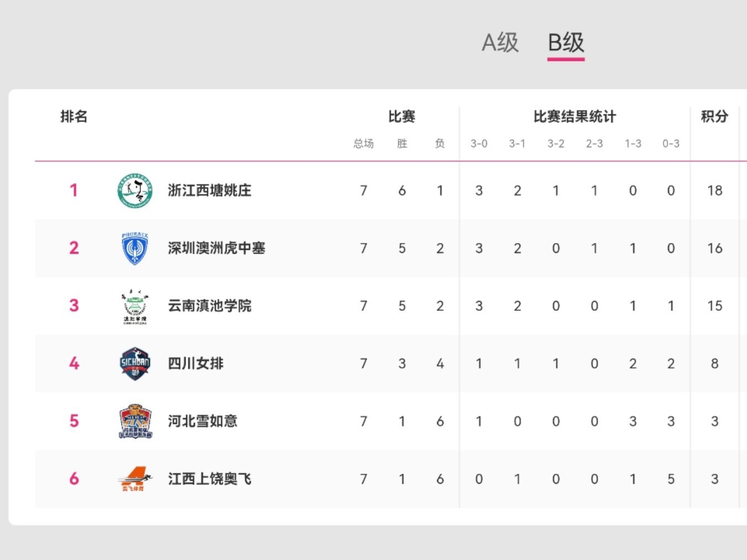Viewport: 747px width, 560px height.
Task: Sort teams by the 胜 column
Action: (x=402, y=144)
